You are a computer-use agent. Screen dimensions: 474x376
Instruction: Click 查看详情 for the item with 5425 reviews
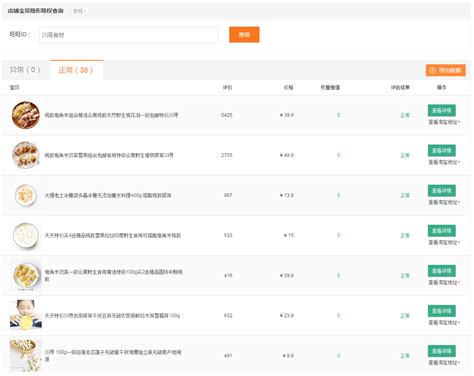tap(442, 110)
